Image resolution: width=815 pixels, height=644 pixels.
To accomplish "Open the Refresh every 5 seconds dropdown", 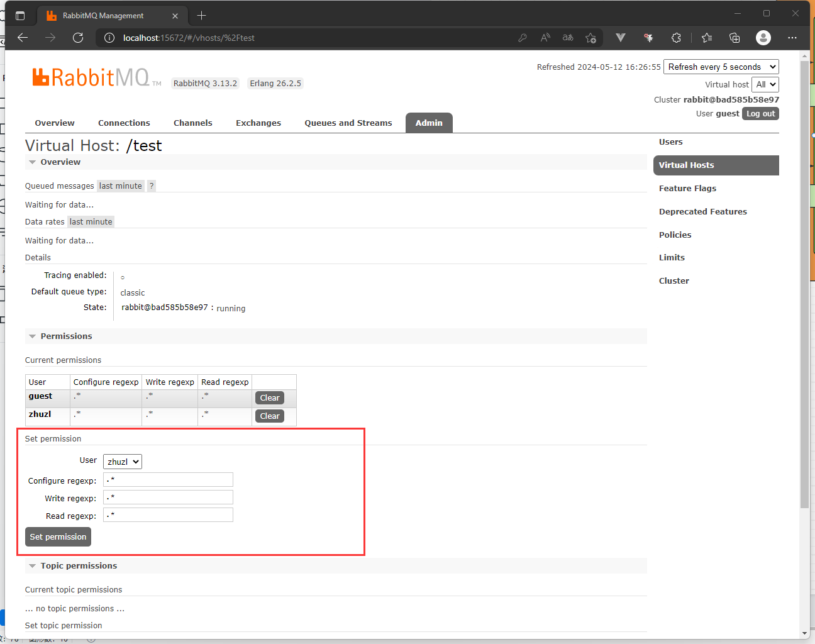I will [721, 67].
